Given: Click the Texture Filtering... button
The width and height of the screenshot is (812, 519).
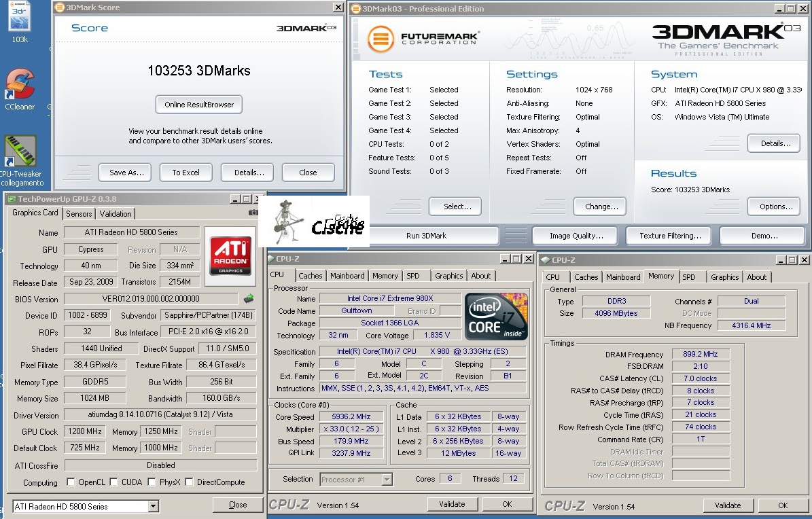Looking at the screenshot, I should (669, 236).
